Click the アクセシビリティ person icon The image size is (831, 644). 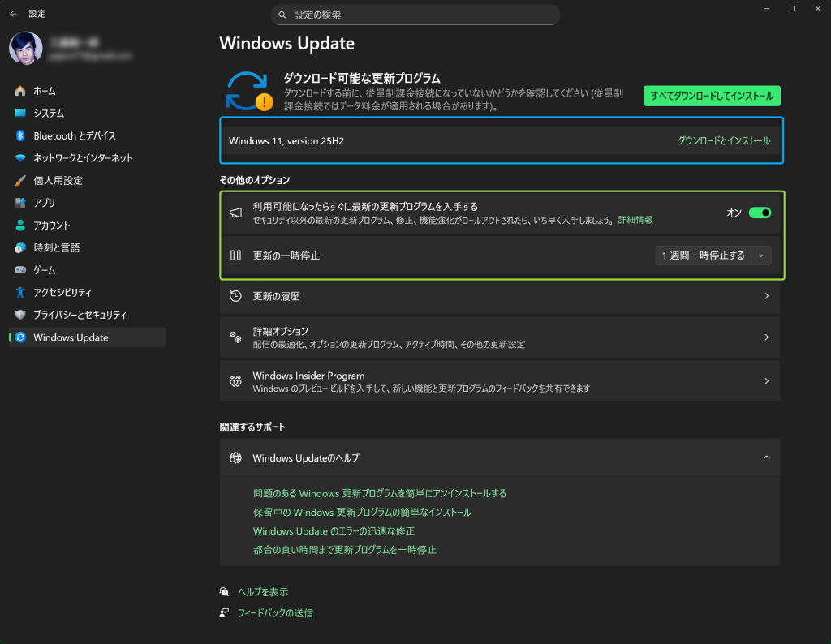click(20, 292)
